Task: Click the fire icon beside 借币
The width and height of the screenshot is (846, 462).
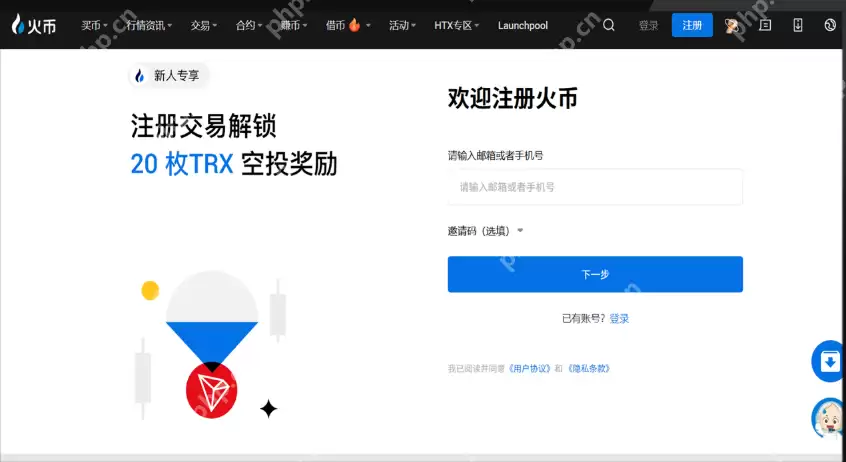Action: click(354, 25)
